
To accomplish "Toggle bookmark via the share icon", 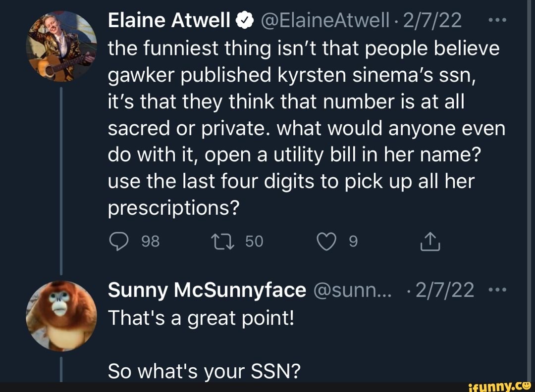I will coord(430,242).
